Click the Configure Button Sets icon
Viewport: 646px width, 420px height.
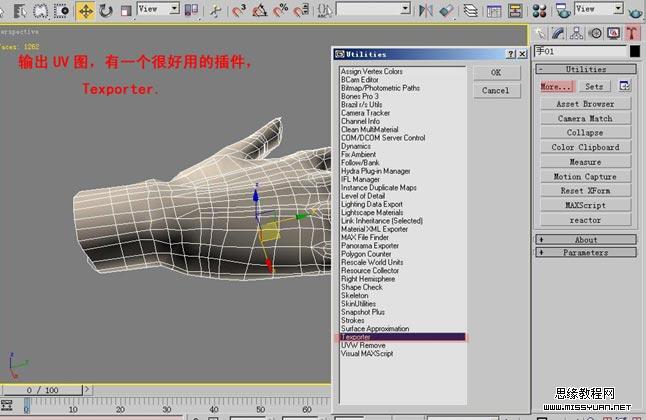(625, 86)
